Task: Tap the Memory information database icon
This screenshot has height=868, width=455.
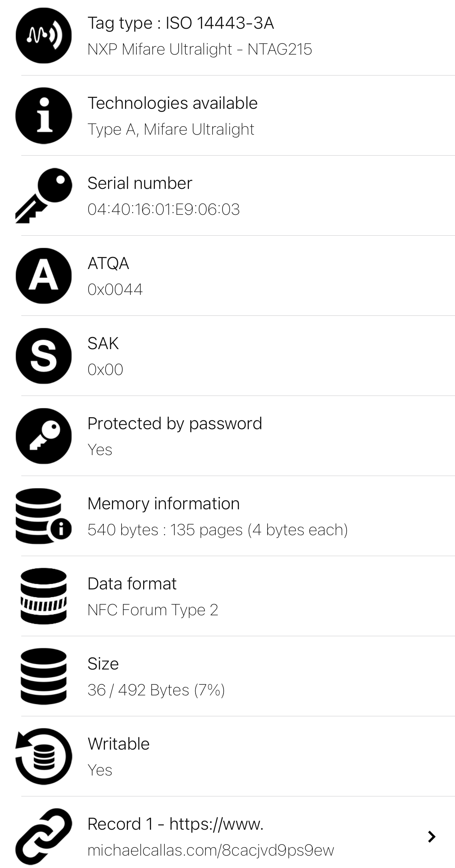Action: coord(44,516)
